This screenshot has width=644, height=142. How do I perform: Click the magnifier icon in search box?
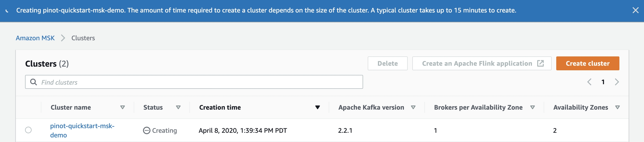(x=34, y=82)
